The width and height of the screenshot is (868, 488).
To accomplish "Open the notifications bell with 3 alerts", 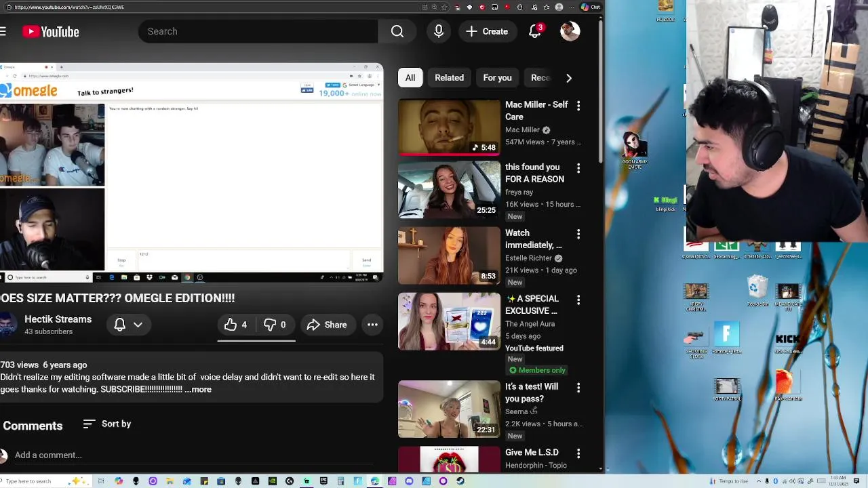I will click(535, 31).
